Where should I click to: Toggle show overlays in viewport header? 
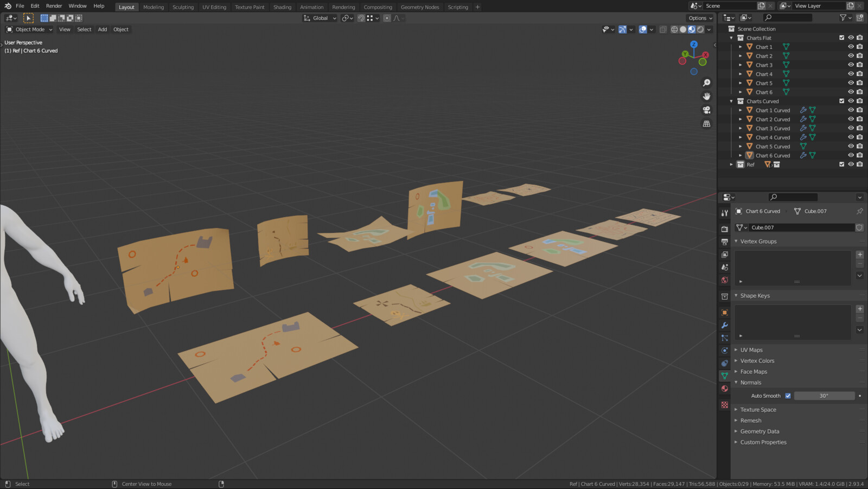(643, 29)
